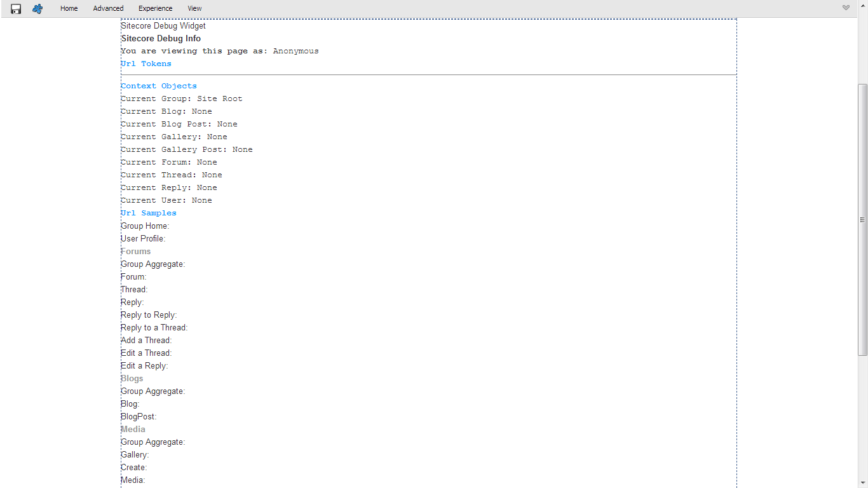Click the 'User Profile:' label
Image resolution: width=868 pixels, height=488 pixels.
(143, 239)
